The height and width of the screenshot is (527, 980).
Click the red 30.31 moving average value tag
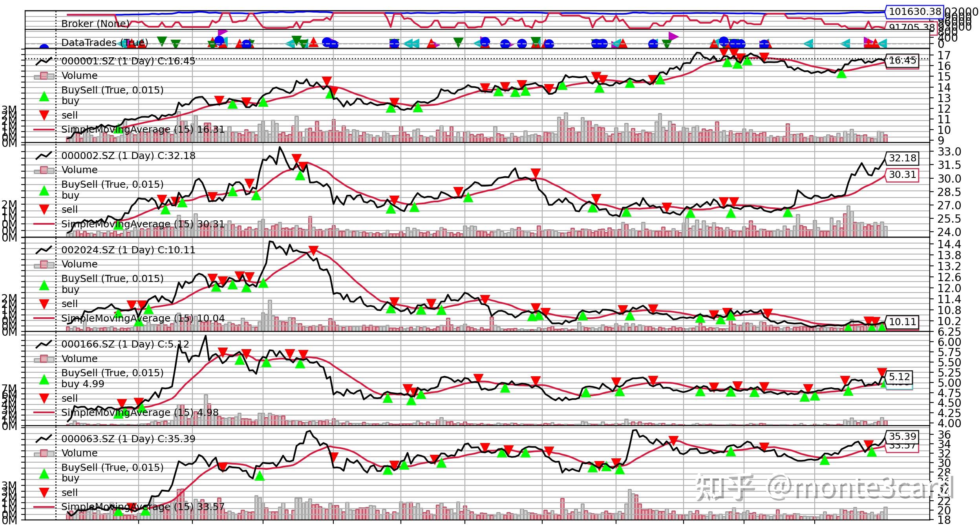[x=902, y=175]
